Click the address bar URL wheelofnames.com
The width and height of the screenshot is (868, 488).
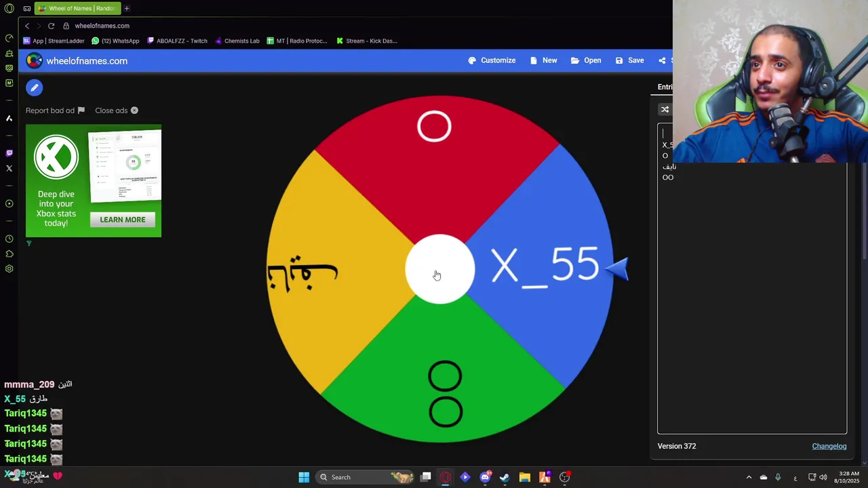(x=102, y=26)
